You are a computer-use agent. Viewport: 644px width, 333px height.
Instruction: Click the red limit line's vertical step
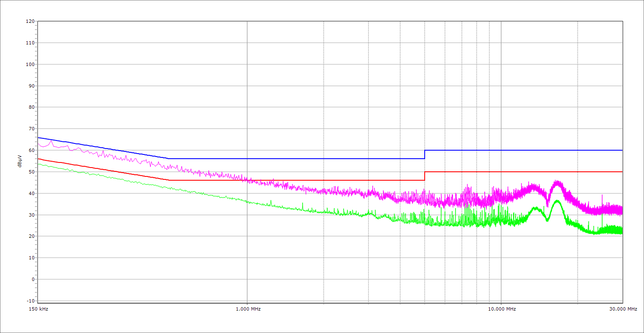[425, 176]
